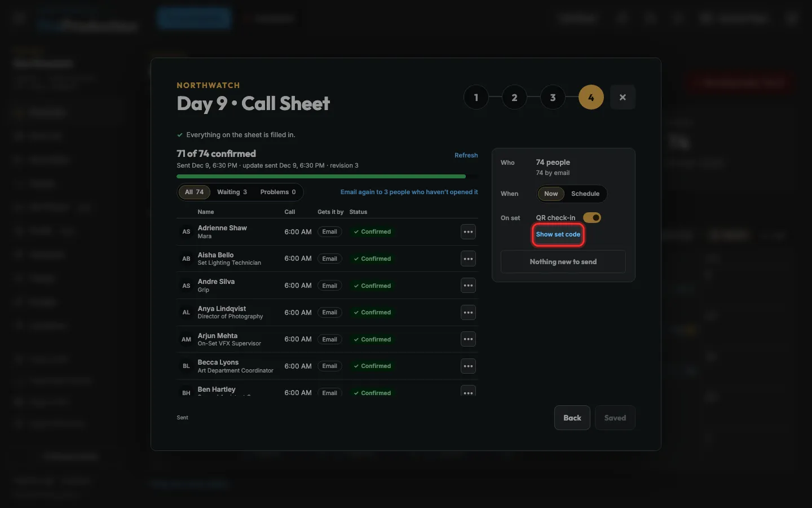Image resolution: width=812 pixels, height=508 pixels.
Task: Click Confirmed status for Arjun Mehta
Action: (x=372, y=340)
